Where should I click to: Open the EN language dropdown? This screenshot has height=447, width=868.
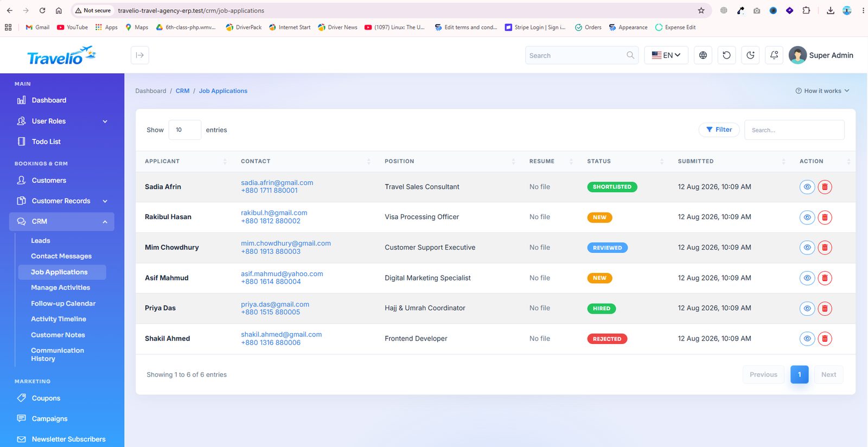[x=666, y=55]
